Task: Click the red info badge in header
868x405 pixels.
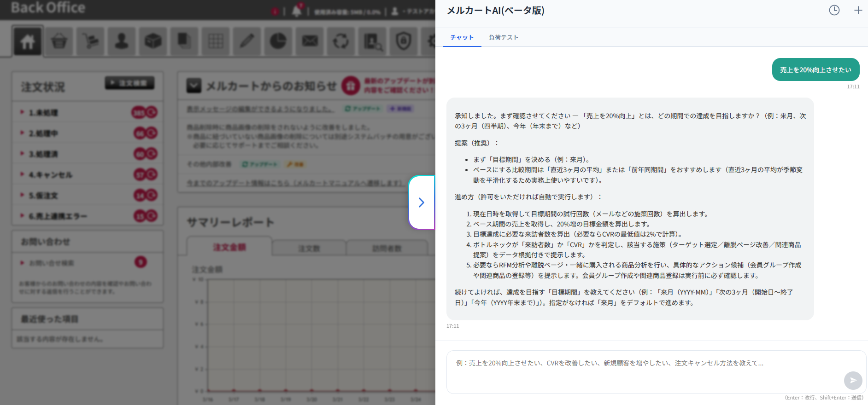Action: tap(275, 12)
